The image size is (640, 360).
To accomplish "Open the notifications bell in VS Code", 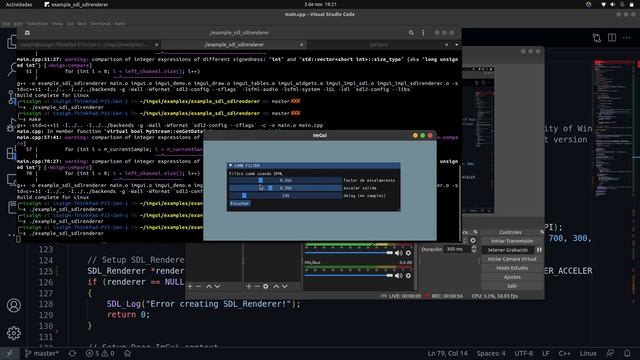I will pyautogui.click(x=627, y=353).
